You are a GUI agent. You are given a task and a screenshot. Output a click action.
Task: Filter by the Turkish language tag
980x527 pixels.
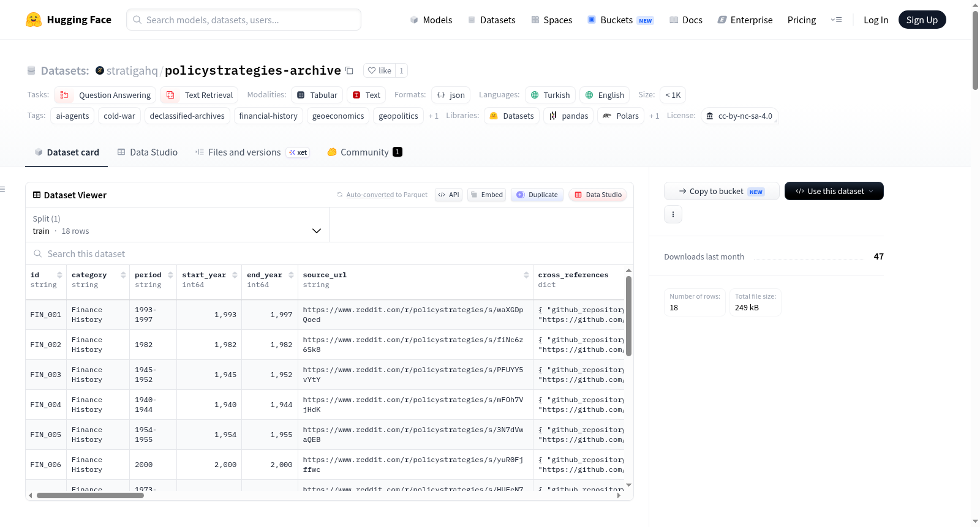click(x=550, y=95)
